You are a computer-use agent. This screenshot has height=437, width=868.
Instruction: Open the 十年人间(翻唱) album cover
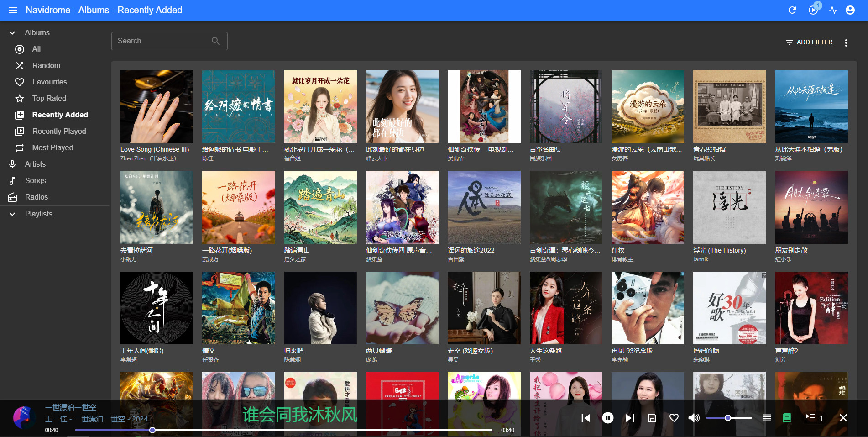click(157, 308)
